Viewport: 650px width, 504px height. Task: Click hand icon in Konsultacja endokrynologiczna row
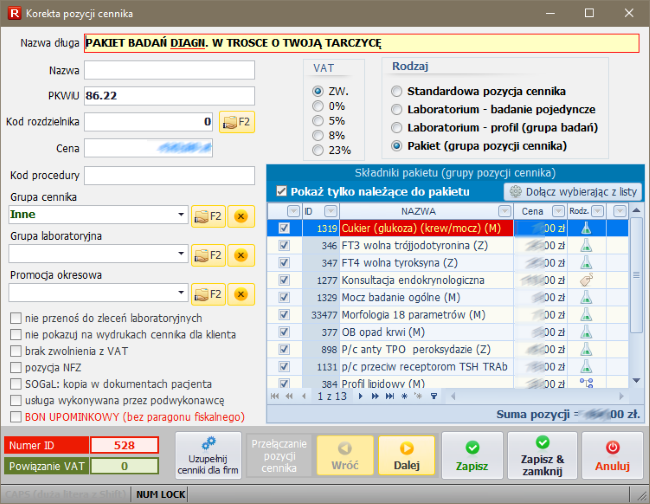coord(587,280)
